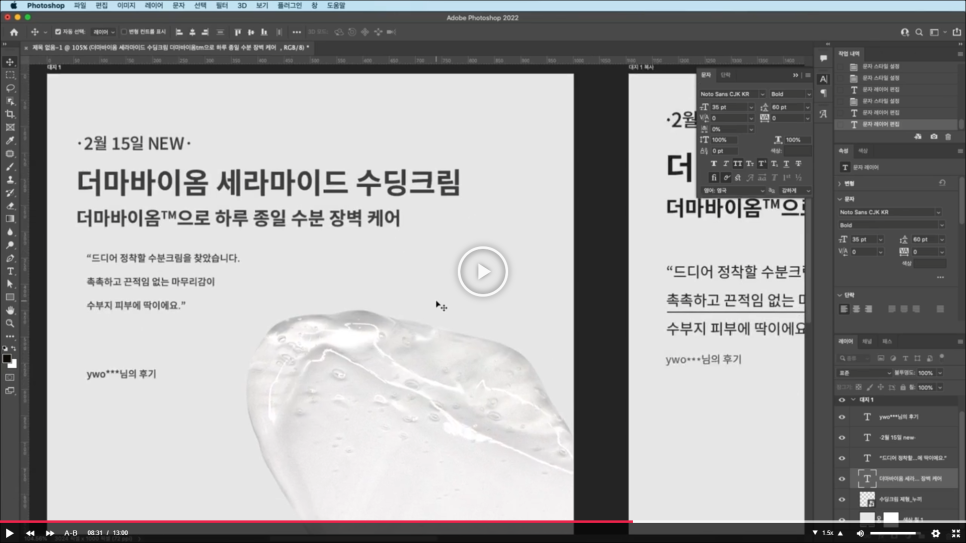Switch to the 단락 tab in Character panel

tap(726, 75)
